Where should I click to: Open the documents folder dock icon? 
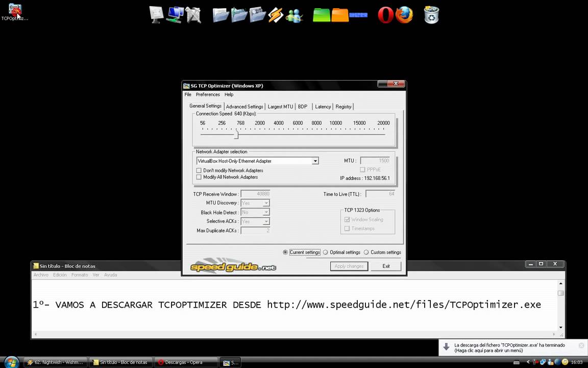point(220,15)
